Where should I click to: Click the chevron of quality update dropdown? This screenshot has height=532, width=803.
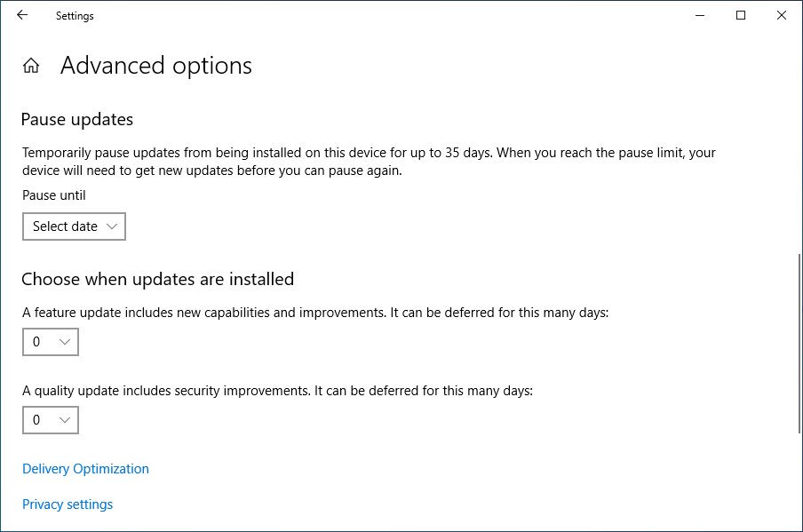pyautogui.click(x=64, y=420)
